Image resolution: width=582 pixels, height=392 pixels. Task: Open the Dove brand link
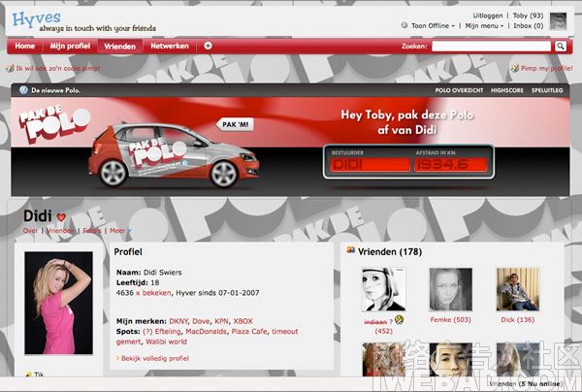[x=201, y=321]
